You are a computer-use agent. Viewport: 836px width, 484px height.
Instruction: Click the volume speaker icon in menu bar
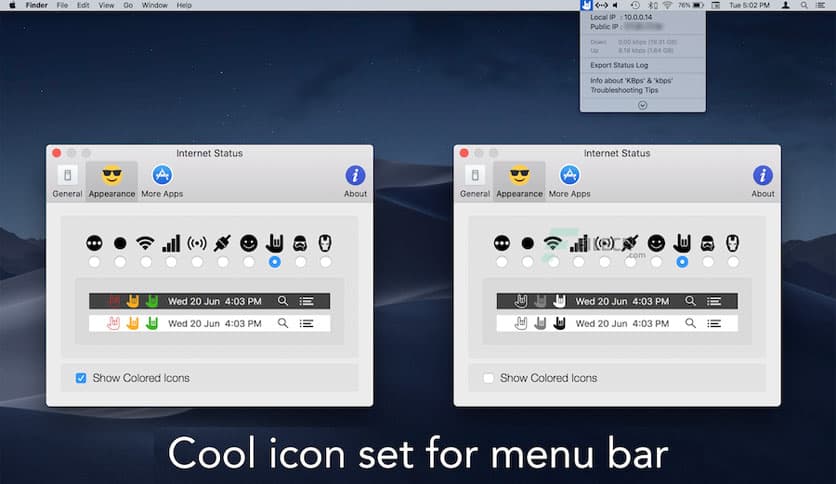pyautogui.click(x=616, y=5)
